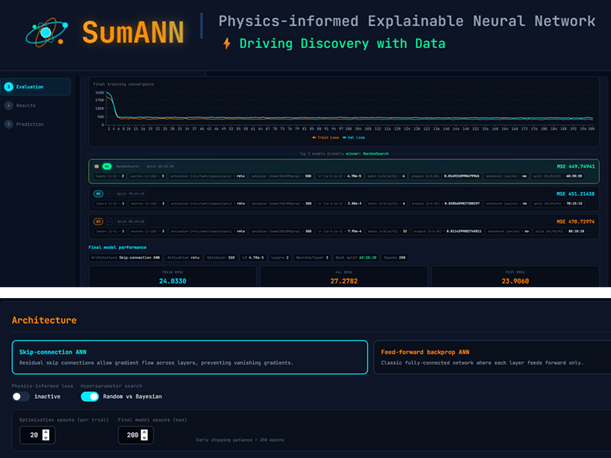Increase final model epochs with up arrow
The height and width of the screenshot is (458, 611).
click(x=145, y=432)
